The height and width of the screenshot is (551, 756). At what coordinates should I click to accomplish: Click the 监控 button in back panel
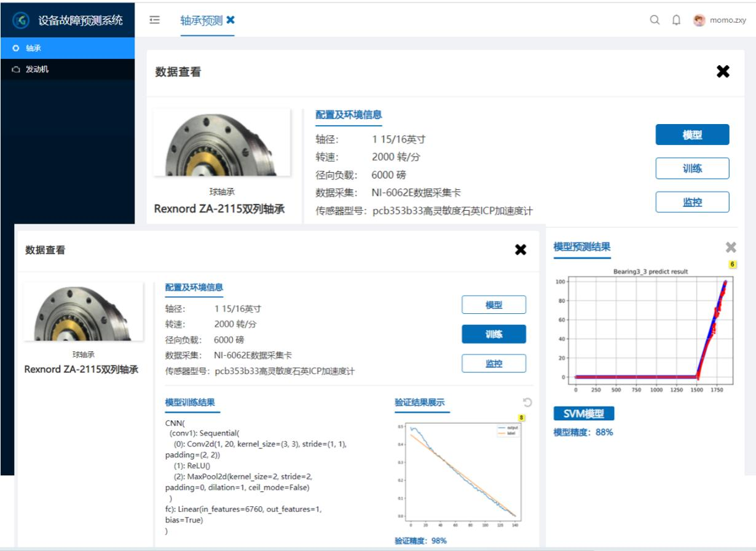(x=692, y=202)
